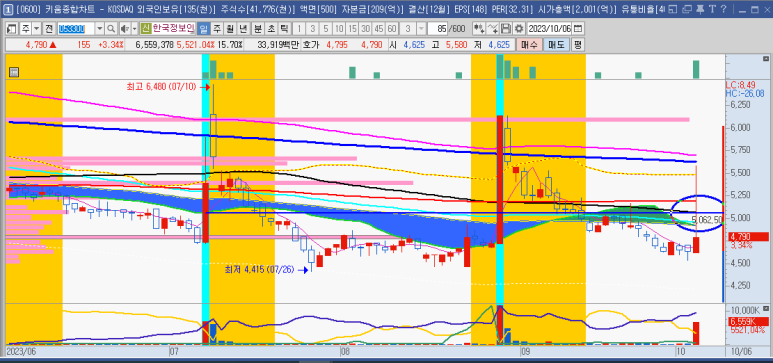Click the 전 button beside stock code
Image resolution: width=773 pixels, height=363 pixels.
[49, 29]
